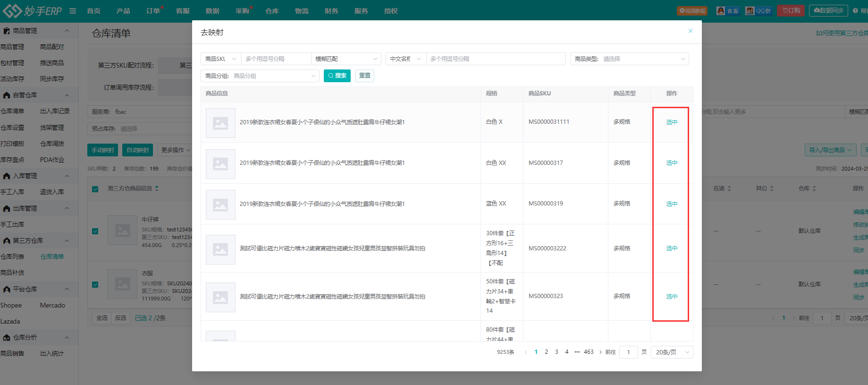Open the 20条/页 page size dropdown

click(x=672, y=352)
